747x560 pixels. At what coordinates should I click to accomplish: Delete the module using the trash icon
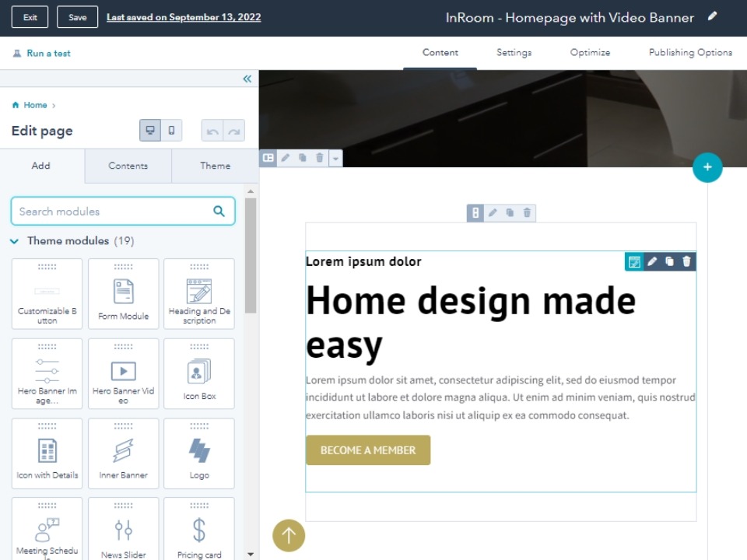pos(686,262)
